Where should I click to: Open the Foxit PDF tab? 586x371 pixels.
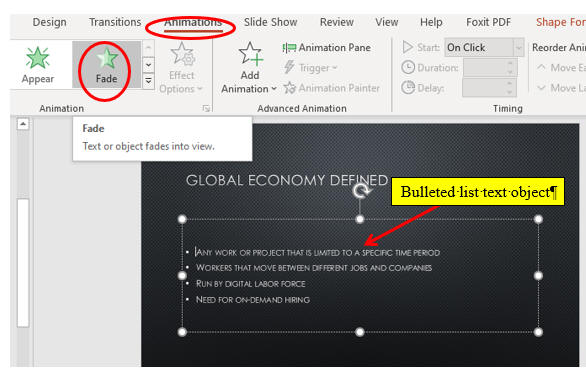pyautogui.click(x=488, y=22)
